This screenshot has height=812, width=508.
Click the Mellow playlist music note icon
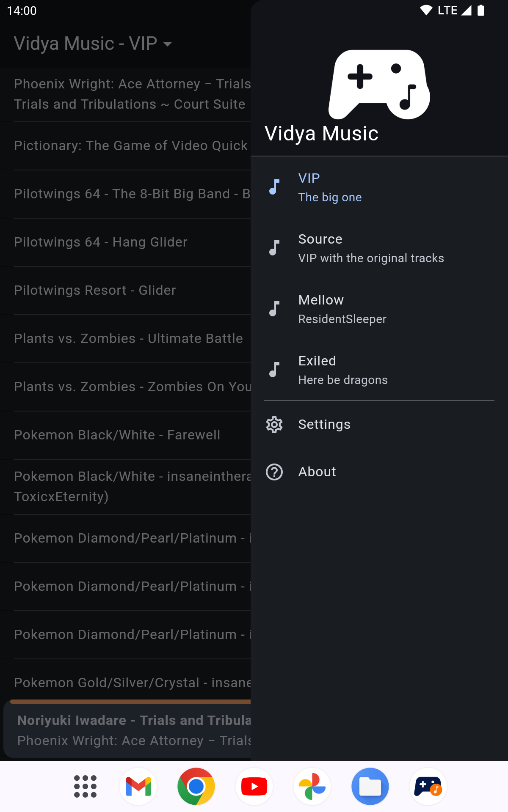click(x=274, y=309)
